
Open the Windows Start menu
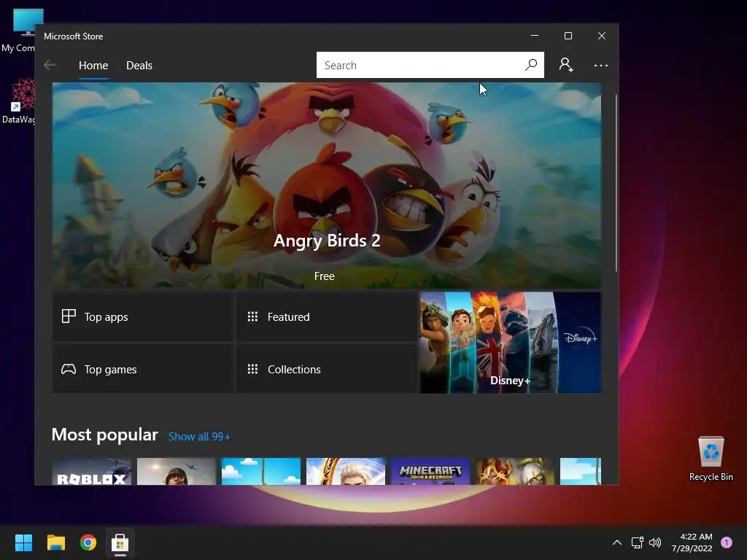(23, 542)
